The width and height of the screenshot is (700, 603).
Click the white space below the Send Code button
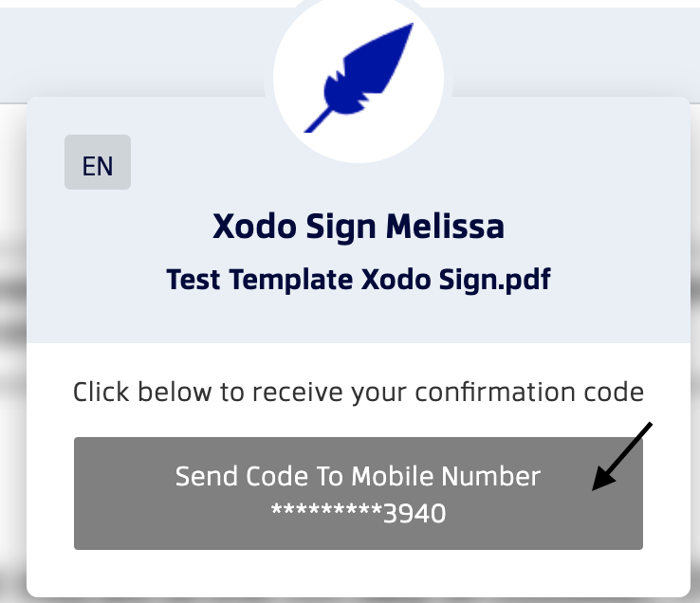359,573
